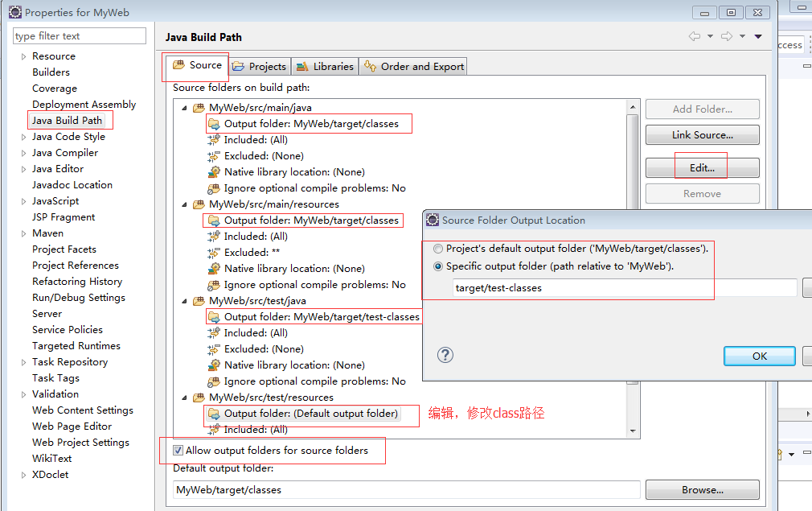Click Native library location icon under src/main/java
The image size is (812, 511).
pyautogui.click(x=214, y=172)
